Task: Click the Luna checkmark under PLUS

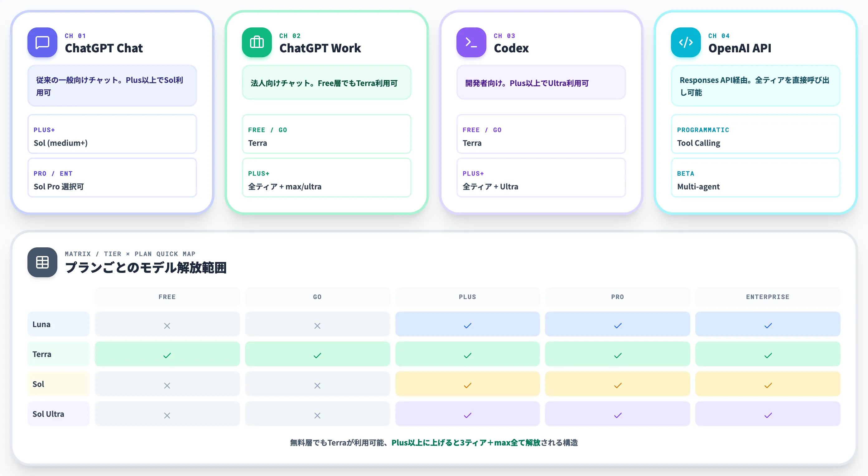Action: pyautogui.click(x=467, y=326)
